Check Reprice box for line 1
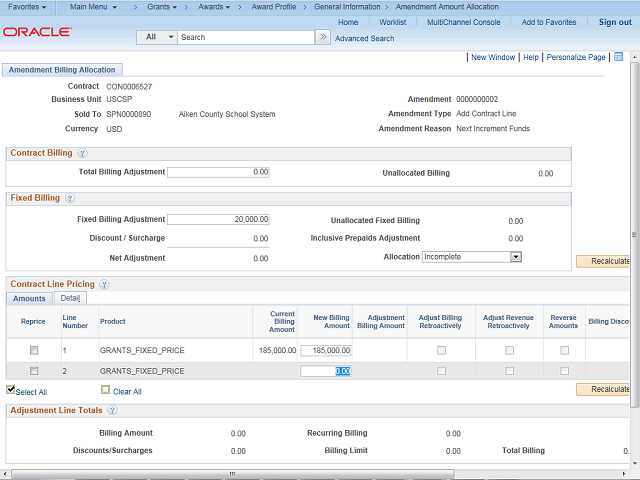Viewport: 640px width, 480px height. [34, 351]
